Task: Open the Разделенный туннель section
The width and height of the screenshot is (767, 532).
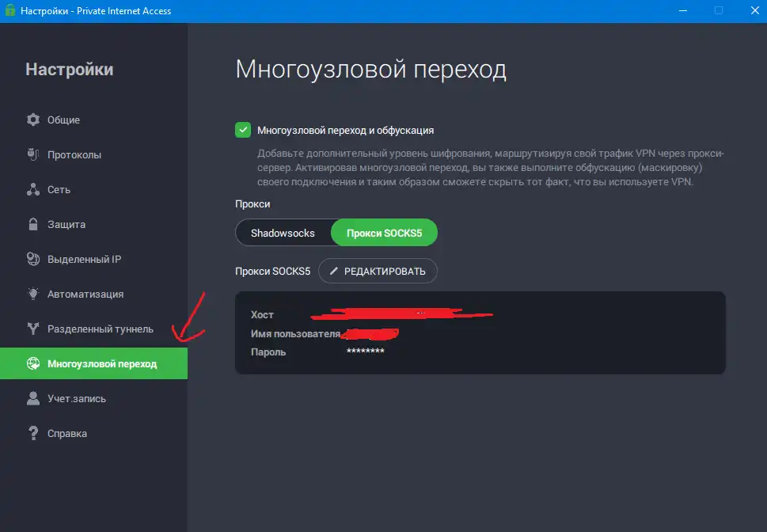Action: click(x=93, y=329)
